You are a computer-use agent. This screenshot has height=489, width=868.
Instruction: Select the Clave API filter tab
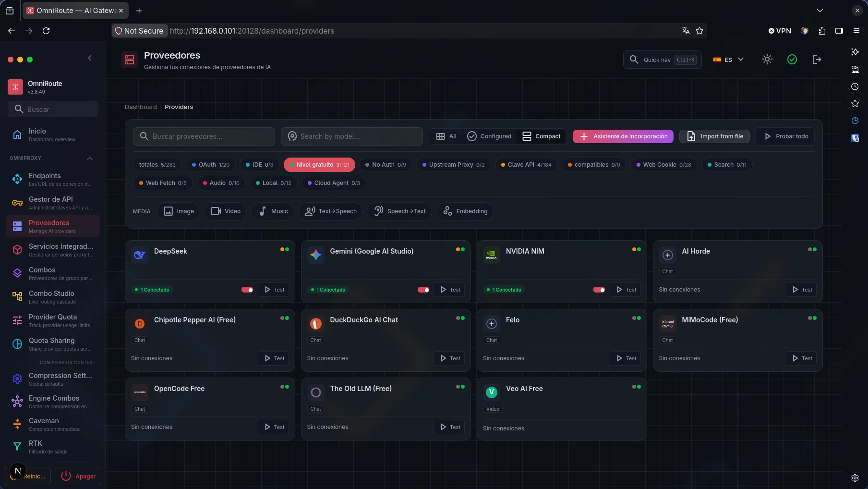pos(526,165)
